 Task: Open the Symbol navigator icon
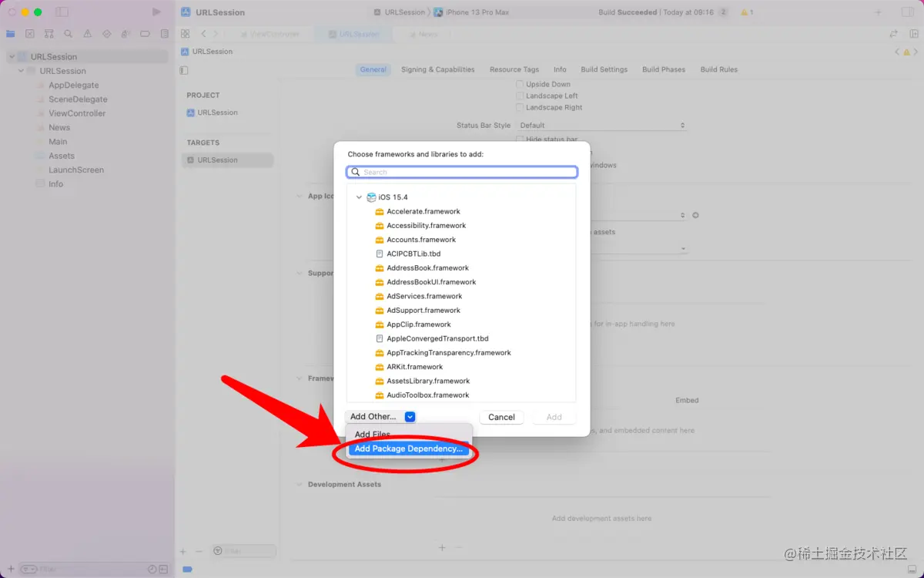49,34
